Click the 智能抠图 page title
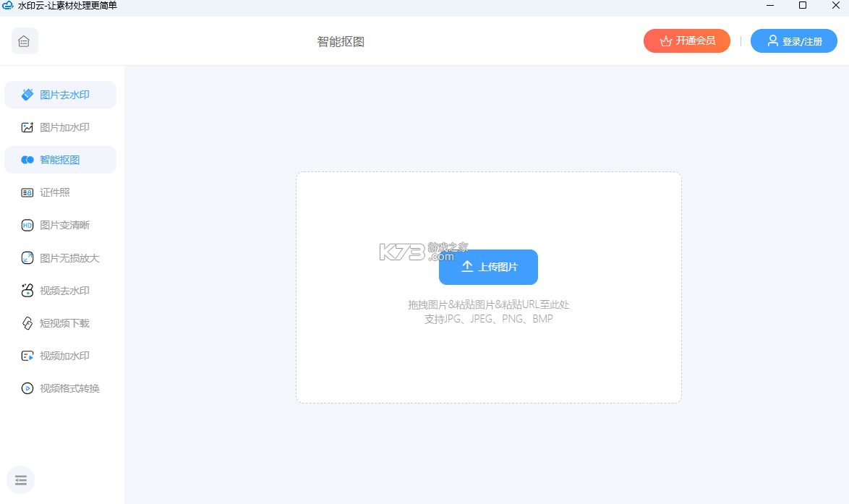Screen dimensions: 849x504 (x=341, y=42)
